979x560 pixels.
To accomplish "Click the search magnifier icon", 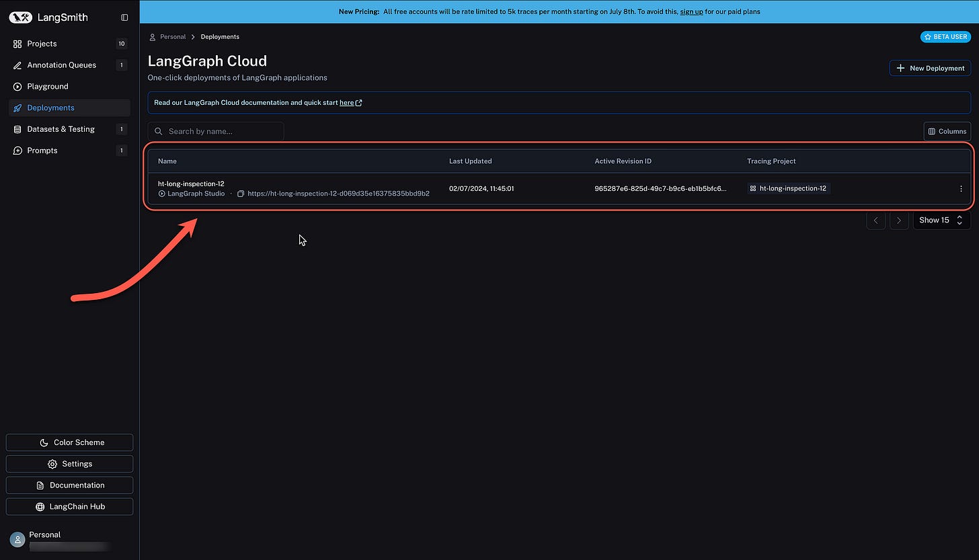I will coord(159,131).
